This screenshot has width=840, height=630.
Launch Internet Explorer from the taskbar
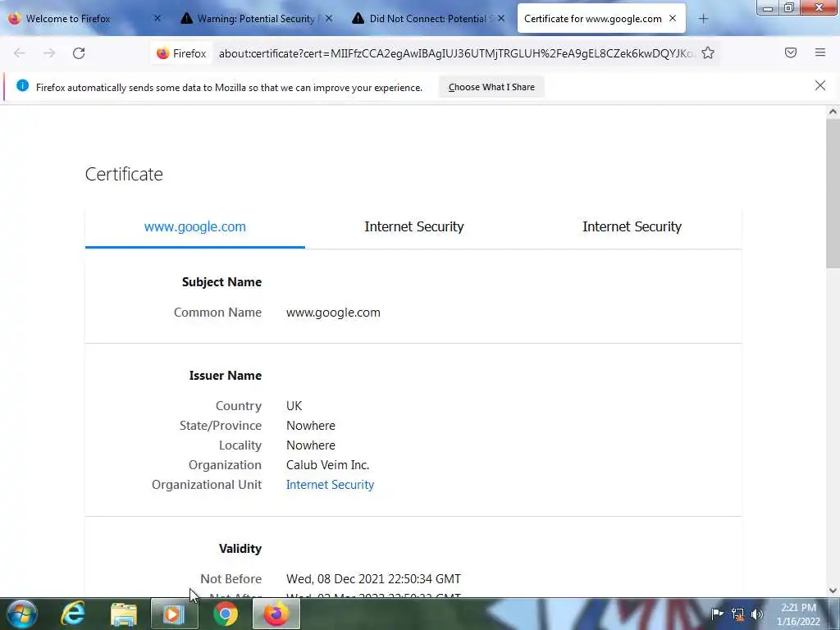point(73,614)
